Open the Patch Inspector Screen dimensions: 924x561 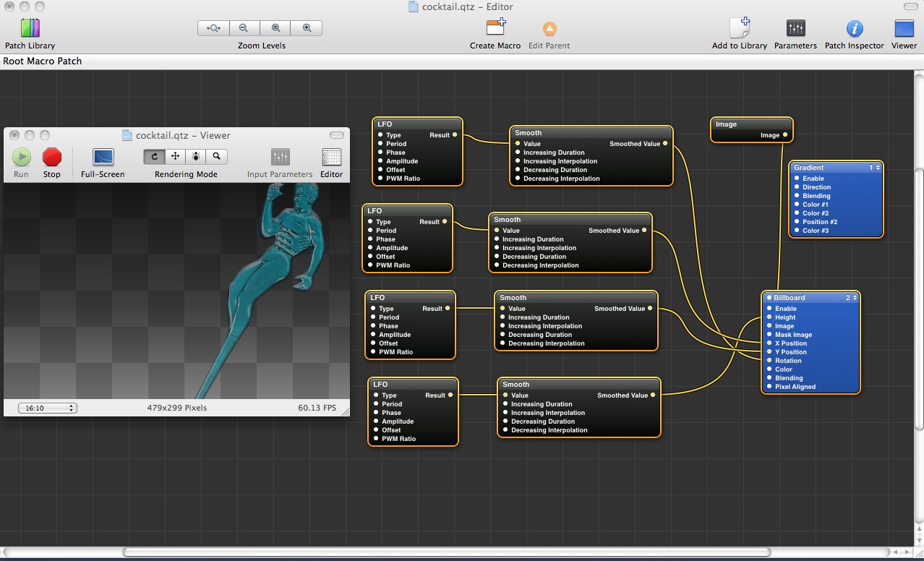pos(855,28)
